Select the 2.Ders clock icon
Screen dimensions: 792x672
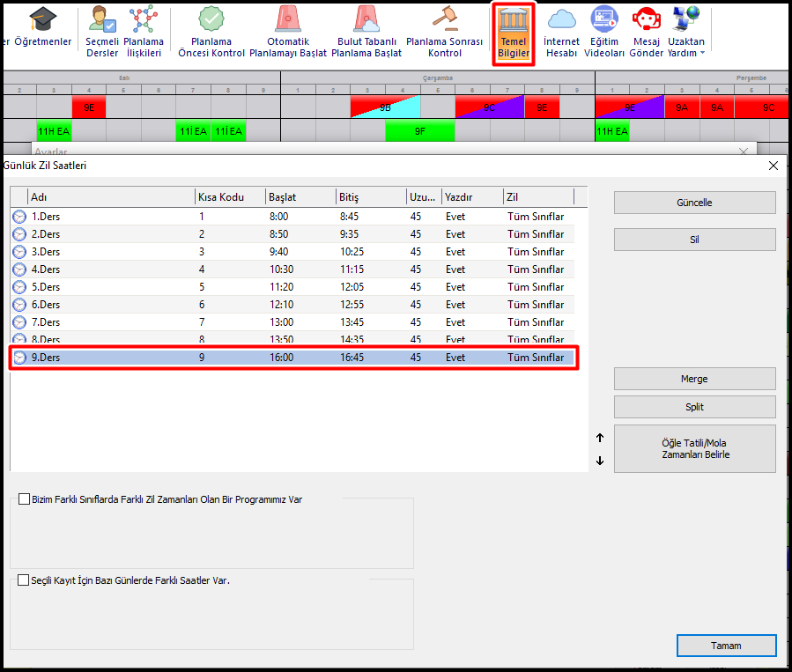(x=19, y=234)
